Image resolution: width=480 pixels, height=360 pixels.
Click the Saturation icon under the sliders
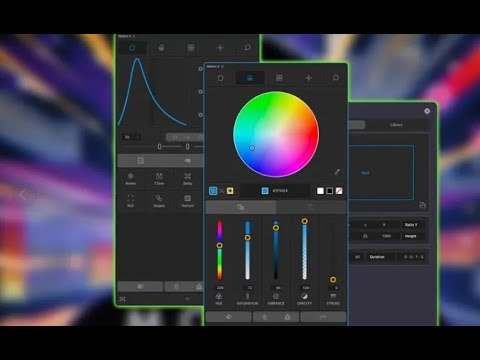coord(247,296)
